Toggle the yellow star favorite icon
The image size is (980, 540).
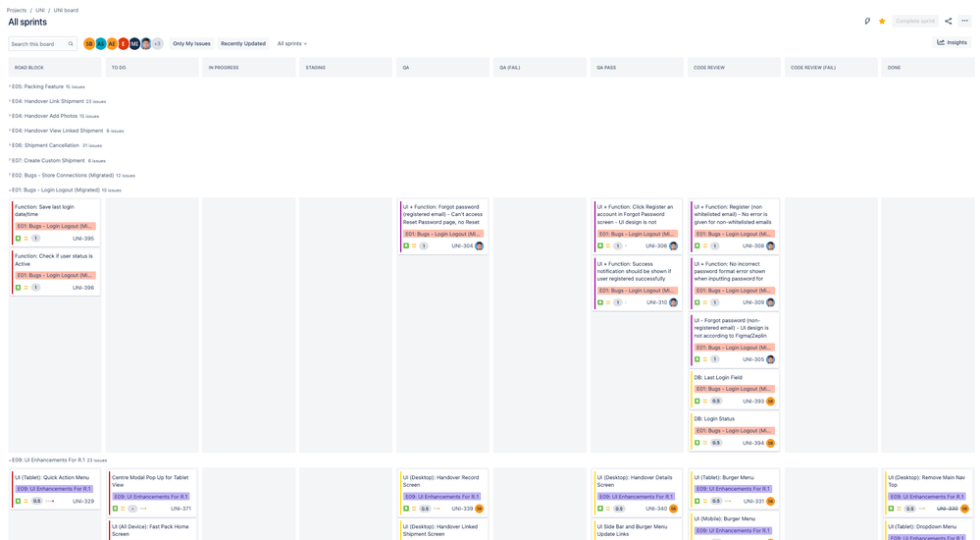(x=882, y=22)
